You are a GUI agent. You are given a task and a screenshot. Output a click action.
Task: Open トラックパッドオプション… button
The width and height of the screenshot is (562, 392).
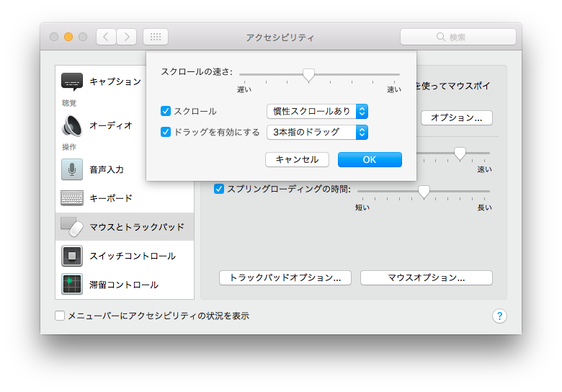coord(285,277)
